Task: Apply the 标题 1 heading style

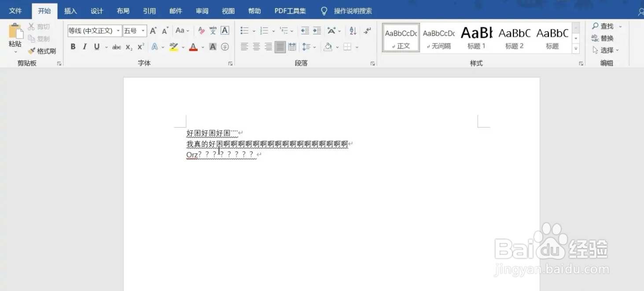Action: click(x=477, y=38)
